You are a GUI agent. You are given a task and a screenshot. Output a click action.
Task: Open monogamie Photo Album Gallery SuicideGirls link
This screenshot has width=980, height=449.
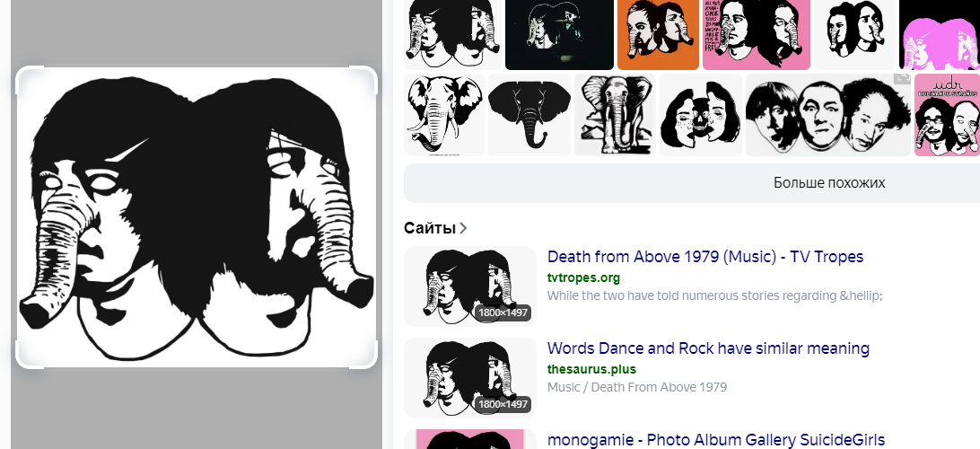coord(716,440)
